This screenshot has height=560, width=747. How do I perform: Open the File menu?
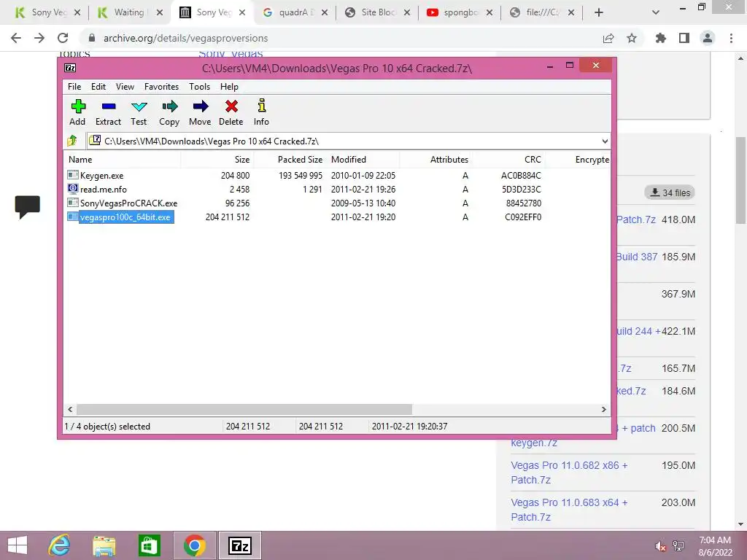click(74, 87)
